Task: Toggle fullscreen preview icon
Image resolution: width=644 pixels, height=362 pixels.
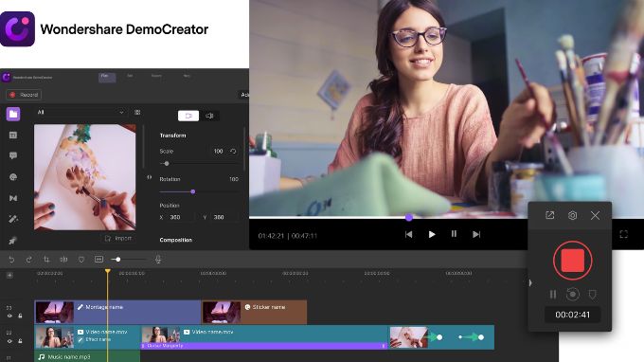Action: pos(623,234)
